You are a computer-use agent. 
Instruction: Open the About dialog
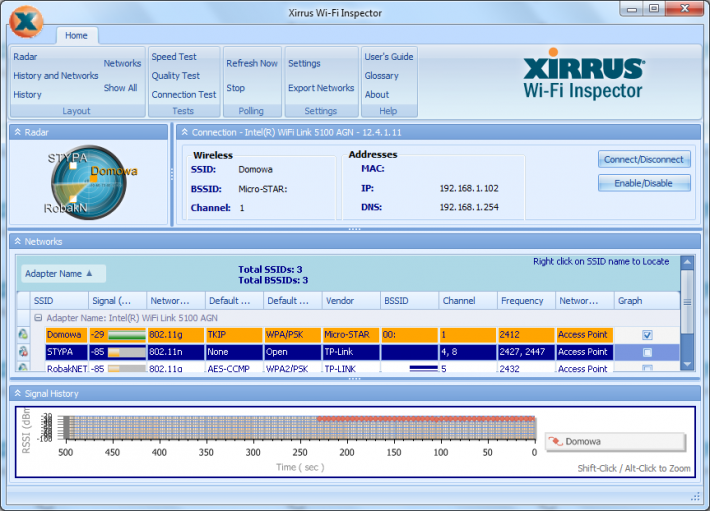[x=377, y=95]
